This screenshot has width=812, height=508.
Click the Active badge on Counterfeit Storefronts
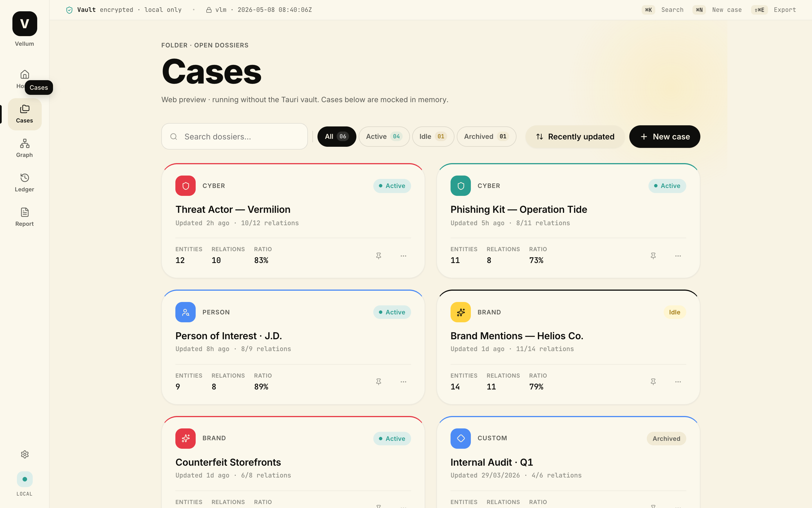392,439
